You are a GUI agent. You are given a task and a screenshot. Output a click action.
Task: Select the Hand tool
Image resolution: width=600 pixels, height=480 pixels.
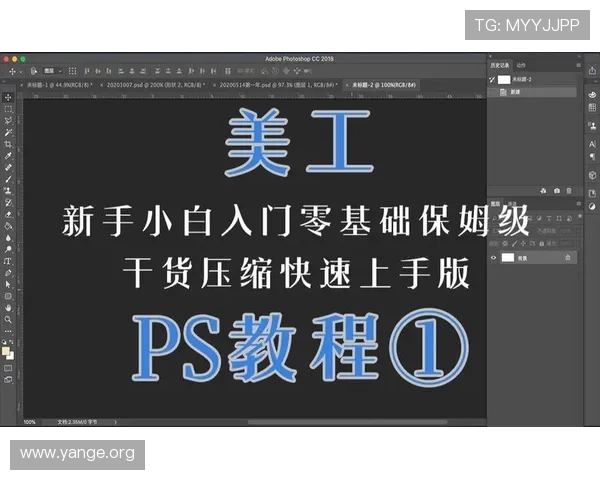(8, 308)
